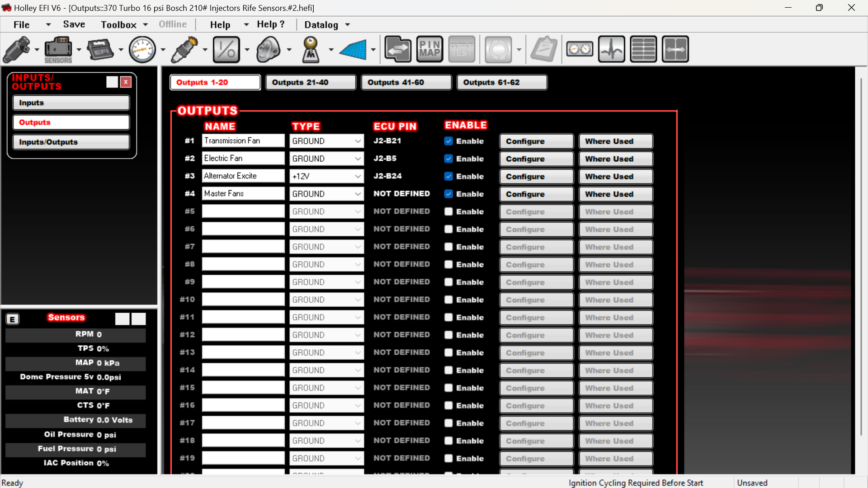Click the output #5 name field
Image resolution: width=868 pixels, height=488 pixels.
pos(243,211)
